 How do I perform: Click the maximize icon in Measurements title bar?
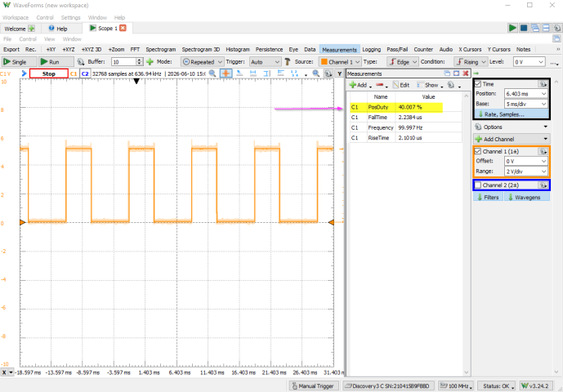[456, 73]
